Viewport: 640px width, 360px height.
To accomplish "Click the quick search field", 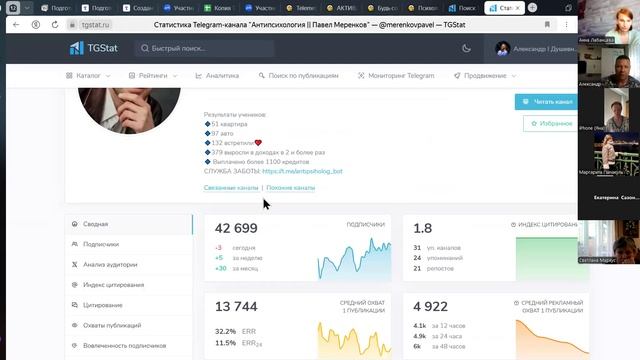I will point(204,48).
